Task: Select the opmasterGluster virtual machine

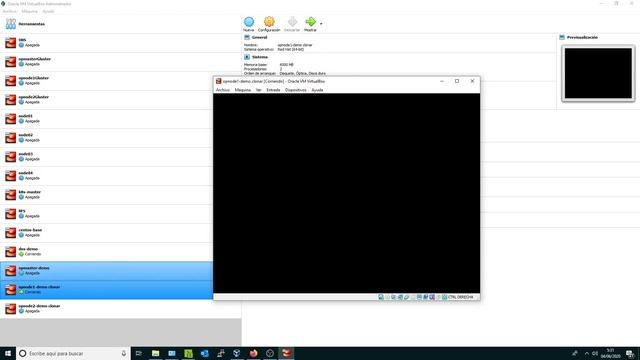Action: coord(120,62)
